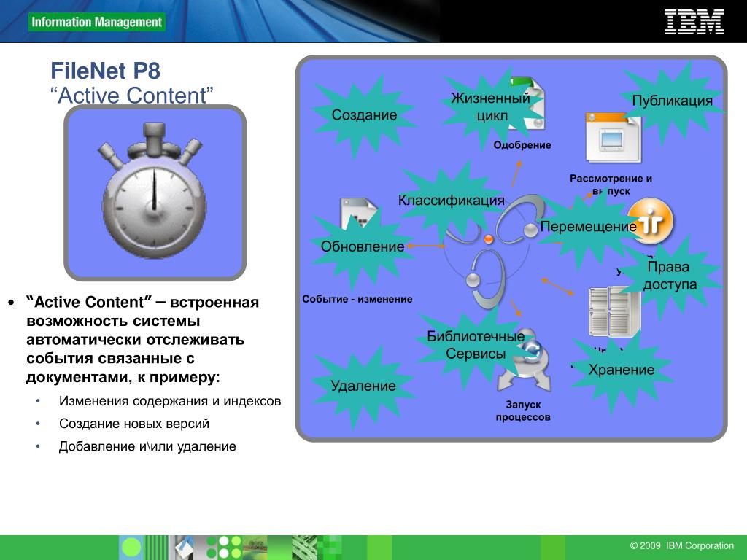The height and width of the screenshot is (560, 747).
Task: Click bullet "Создание новых версий"
Action: click(x=134, y=424)
